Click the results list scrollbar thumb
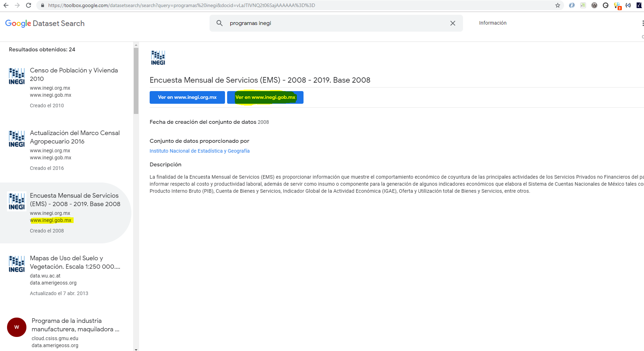Viewport: 644px width, 351px height. 136,81
